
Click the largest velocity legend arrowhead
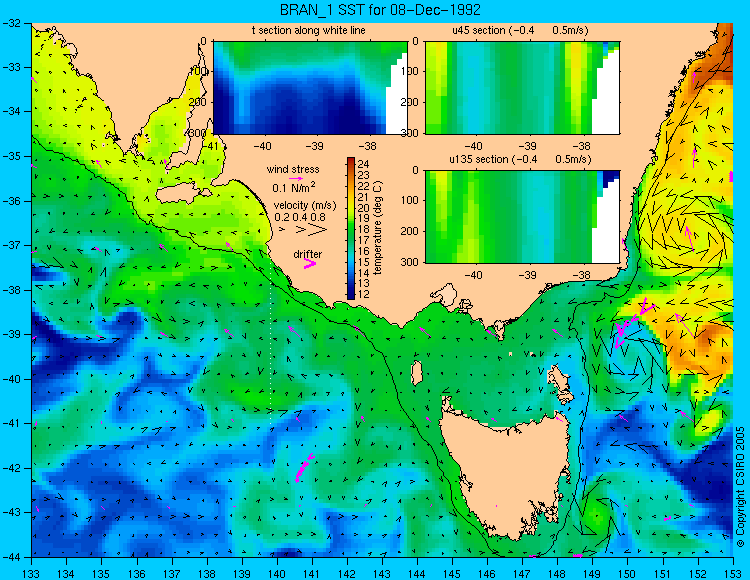click(x=318, y=230)
